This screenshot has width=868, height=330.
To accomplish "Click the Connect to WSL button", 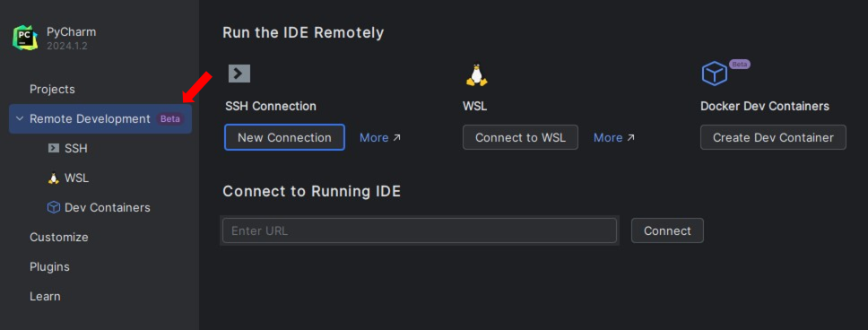I will [520, 137].
